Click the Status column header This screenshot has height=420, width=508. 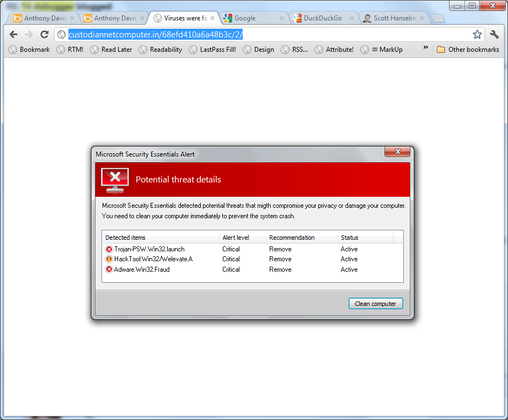tap(366, 238)
